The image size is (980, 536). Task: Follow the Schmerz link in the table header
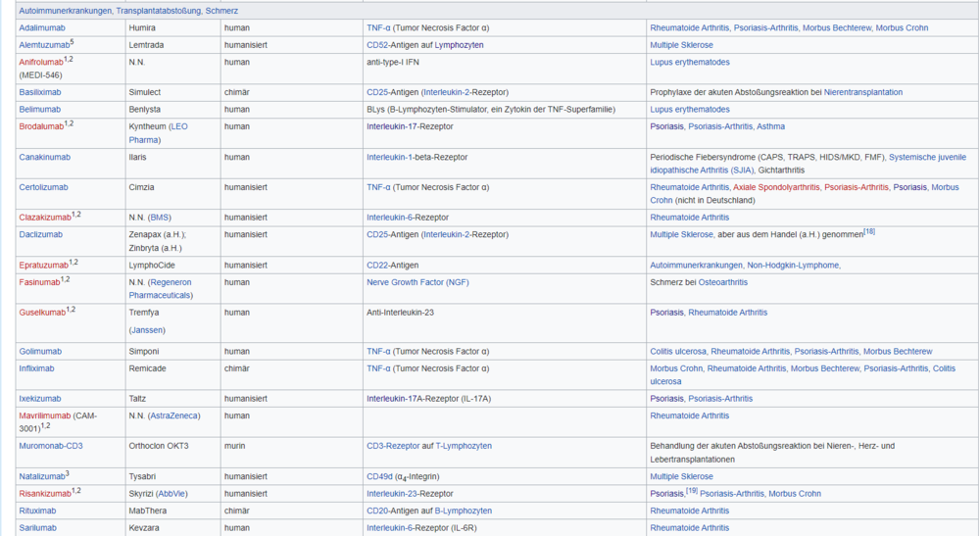pyautogui.click(x=221, y=10)
